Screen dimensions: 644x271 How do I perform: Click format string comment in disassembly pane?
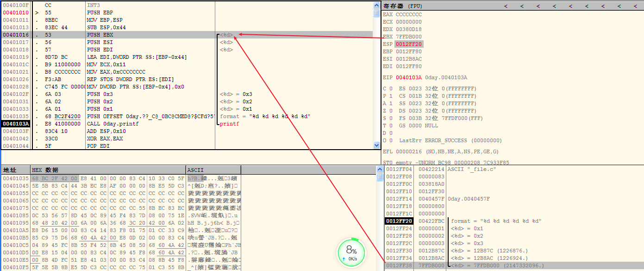[x=265, y=116]
